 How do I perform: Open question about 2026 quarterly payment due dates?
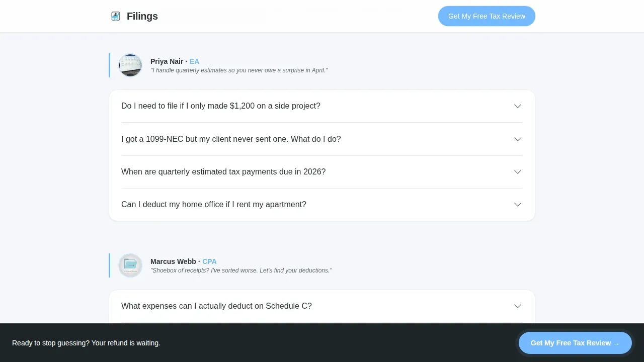(223, 172)
